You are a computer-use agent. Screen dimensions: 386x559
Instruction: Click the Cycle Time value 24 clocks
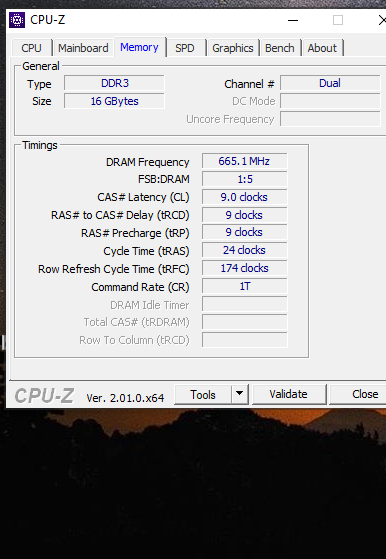click(x=245, y=250)
